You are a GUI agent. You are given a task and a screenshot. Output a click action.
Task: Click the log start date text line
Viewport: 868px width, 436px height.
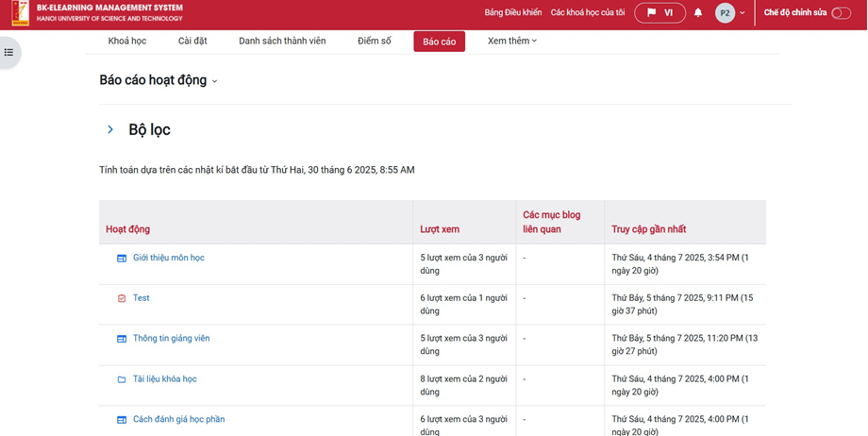click(x=257, y=170)
